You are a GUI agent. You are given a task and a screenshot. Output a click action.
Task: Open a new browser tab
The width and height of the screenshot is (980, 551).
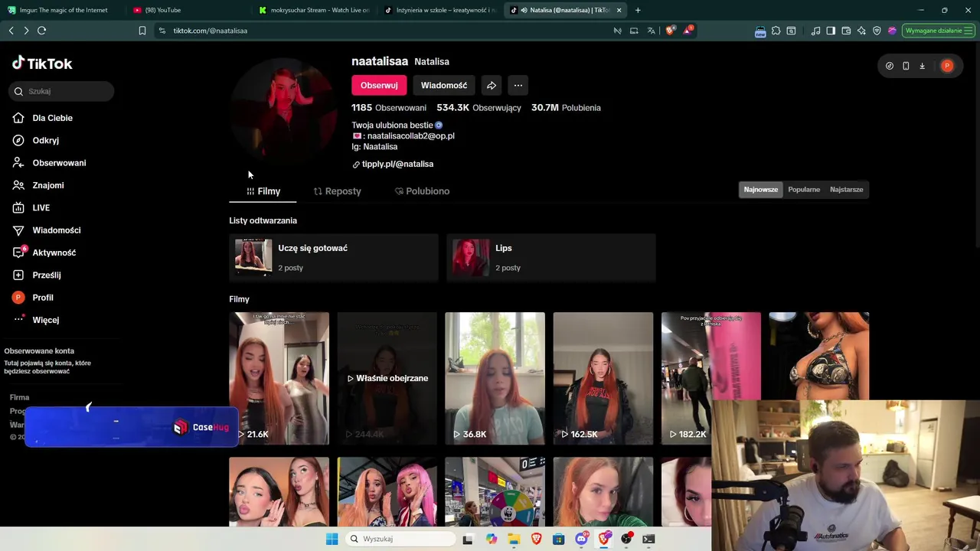638,10
